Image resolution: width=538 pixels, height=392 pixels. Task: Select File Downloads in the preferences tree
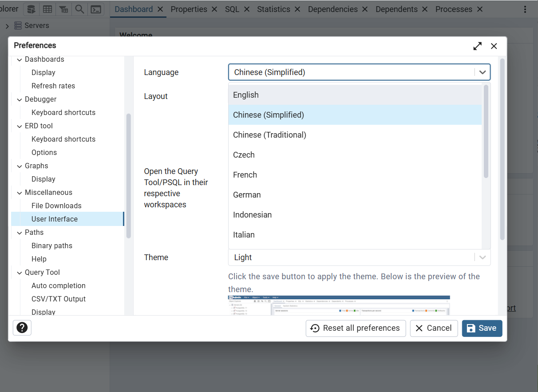[x=56, y=206]
